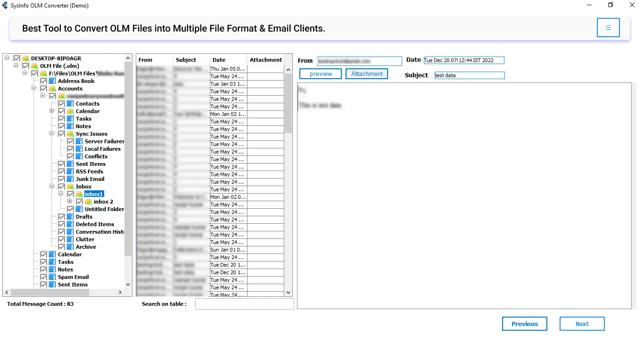Untick the Local Failures checkbox
The image size is (644, 343).
71,149
